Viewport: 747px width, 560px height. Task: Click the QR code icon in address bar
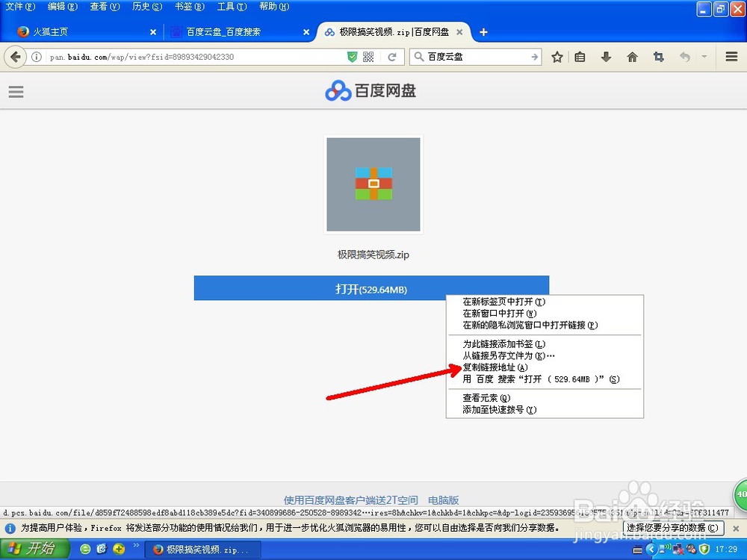point(367,56)
